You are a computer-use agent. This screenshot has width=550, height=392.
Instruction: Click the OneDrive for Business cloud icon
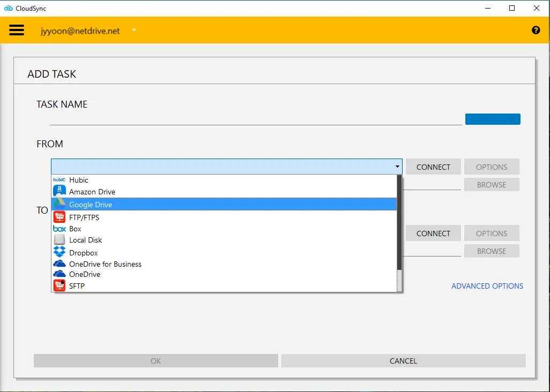click(x=60, y=263)
